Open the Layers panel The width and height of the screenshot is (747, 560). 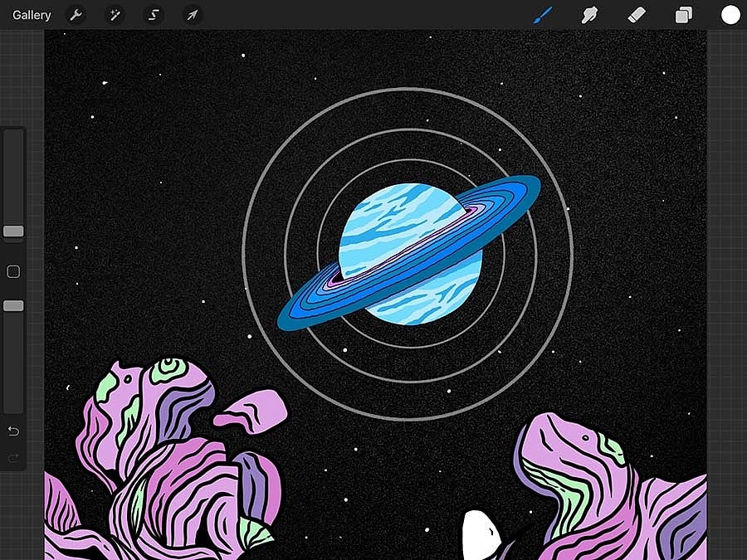pos(682,14)
